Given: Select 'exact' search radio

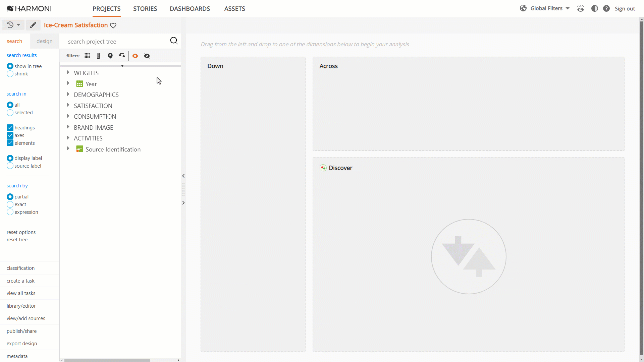Looking at the screenshot, I should [10, 204].
